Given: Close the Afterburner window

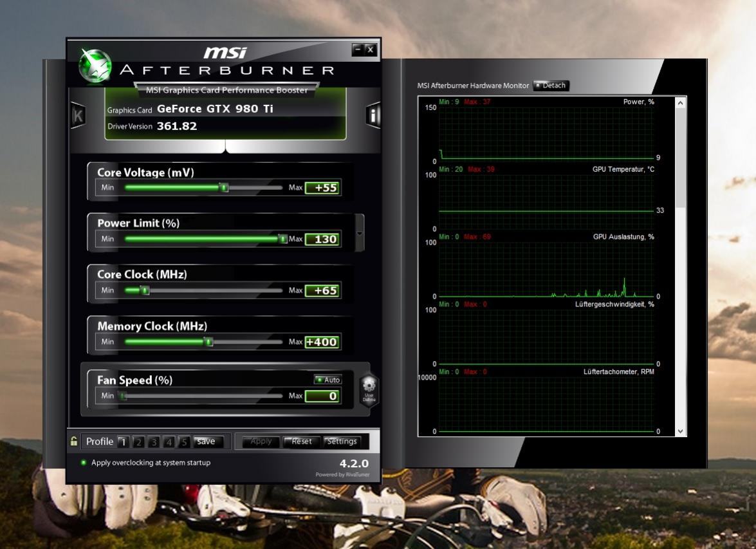Looking at the screenshot, I should point(371,49).
